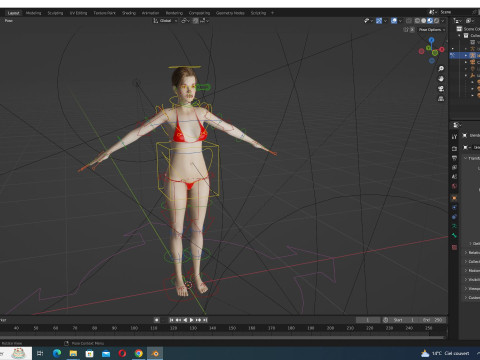The image size is (480, 360).
Task: Play animation in reverse
Action: (x=185, y=320)
